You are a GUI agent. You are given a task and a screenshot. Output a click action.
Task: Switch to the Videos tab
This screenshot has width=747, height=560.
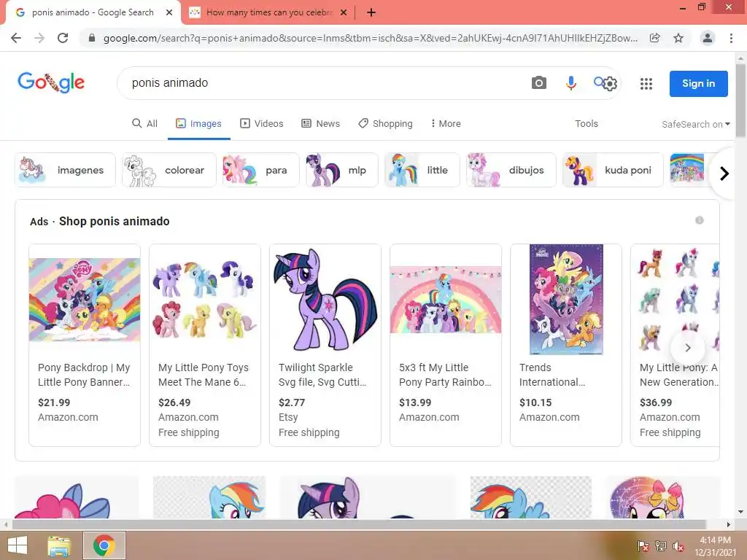(x=262, y=123)
